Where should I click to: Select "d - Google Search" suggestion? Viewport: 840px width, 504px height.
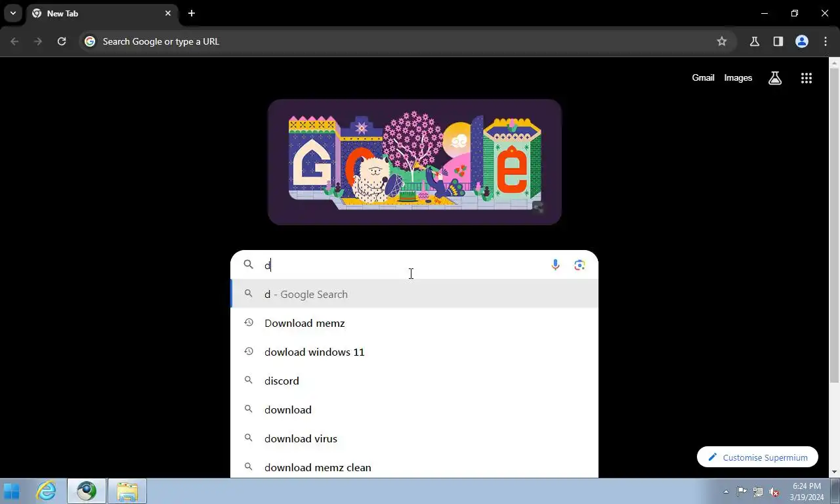click(415, 294)
